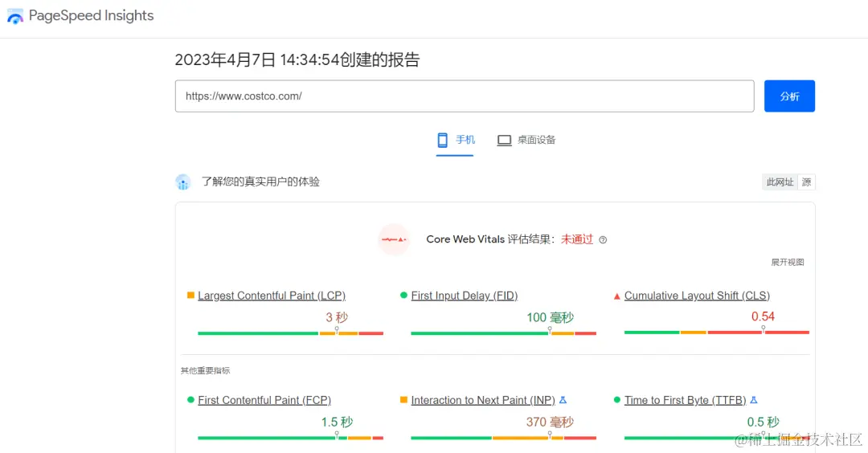Click the PageSpeed Insights logo icon

click(15, 16)
